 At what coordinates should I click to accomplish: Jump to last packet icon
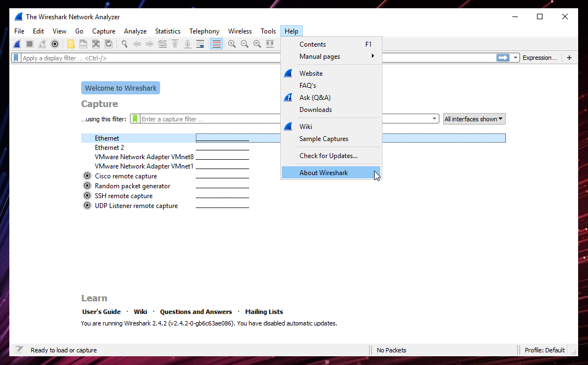(188, 44)
